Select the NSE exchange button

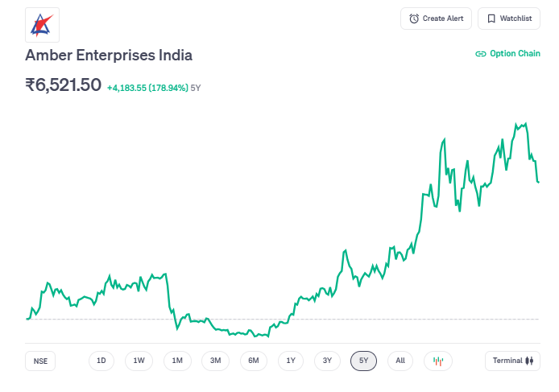click(40, 361)
